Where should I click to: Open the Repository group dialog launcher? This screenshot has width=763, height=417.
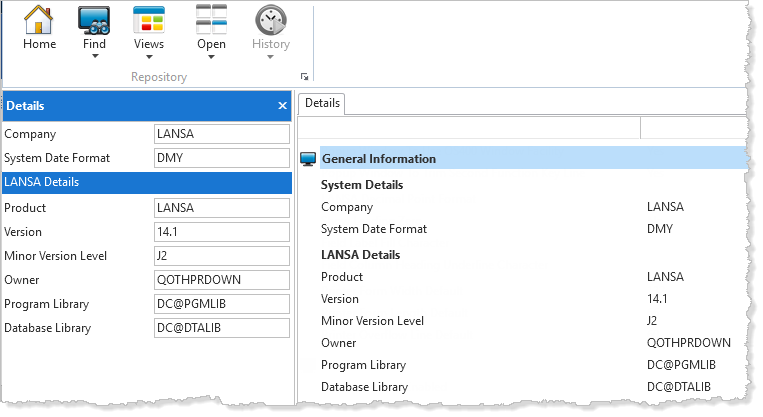coord(305,76)
